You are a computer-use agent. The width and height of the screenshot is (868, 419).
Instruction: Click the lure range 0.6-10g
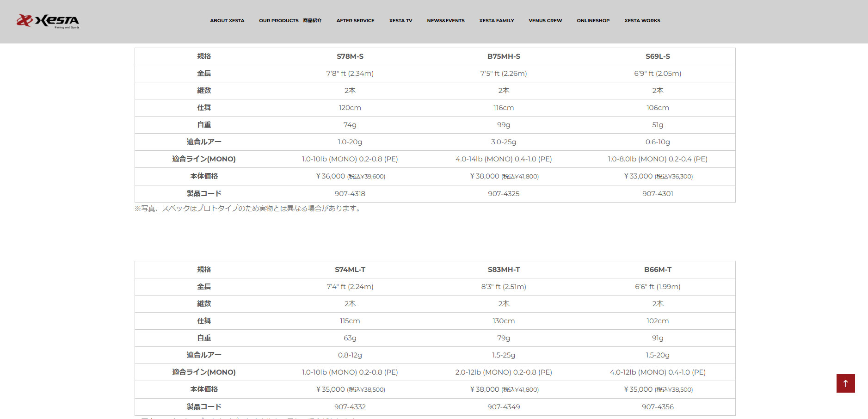[x=658, y=142]
